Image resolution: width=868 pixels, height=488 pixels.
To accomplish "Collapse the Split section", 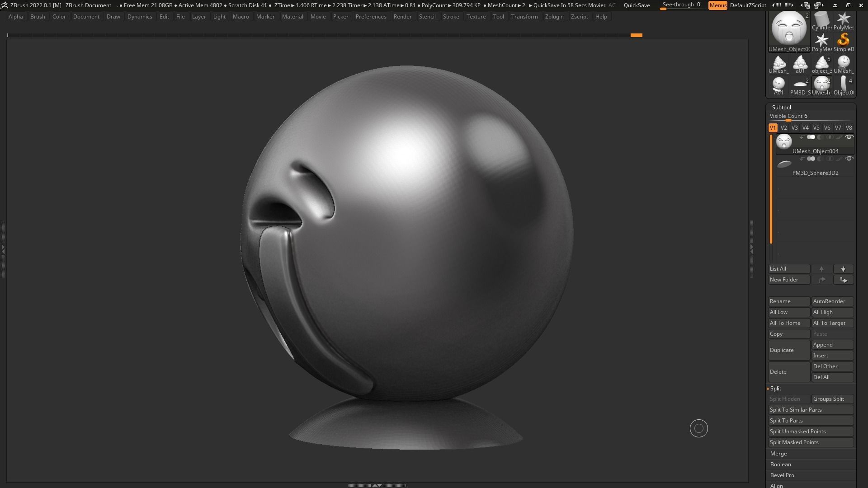I will [775, 389].
